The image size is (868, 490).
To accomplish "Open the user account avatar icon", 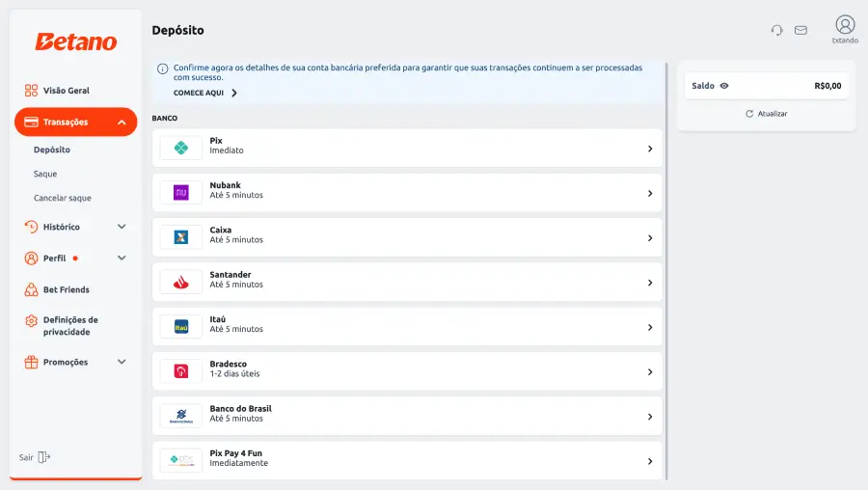I will (x=845, y=25).
